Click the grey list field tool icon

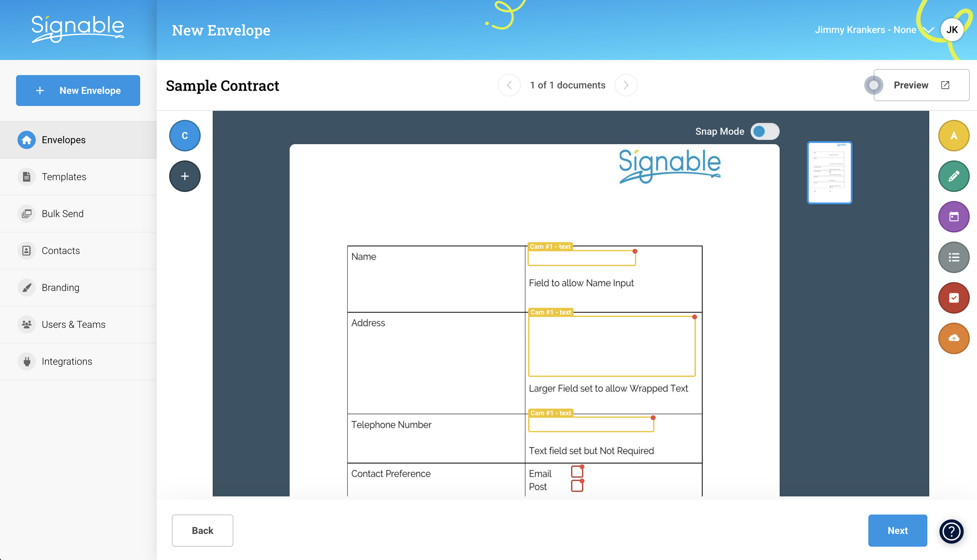click(954, 257)
